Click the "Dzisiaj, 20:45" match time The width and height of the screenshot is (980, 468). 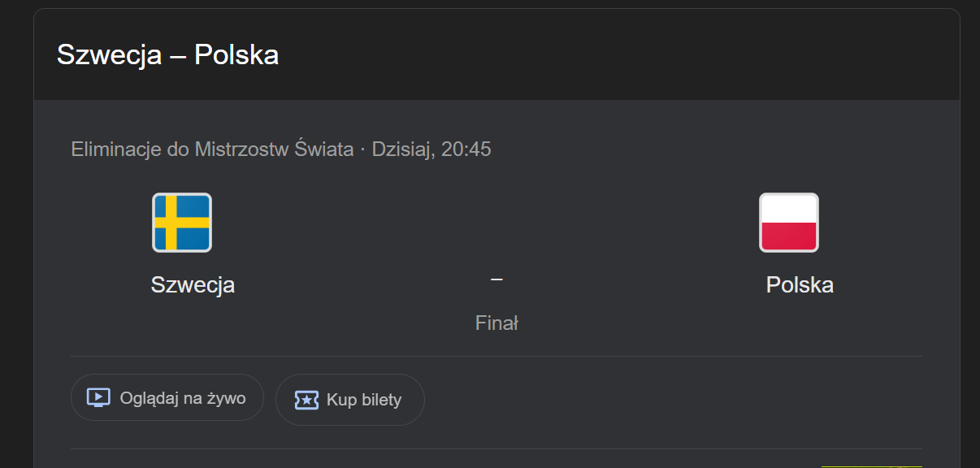tap(431, 149)
